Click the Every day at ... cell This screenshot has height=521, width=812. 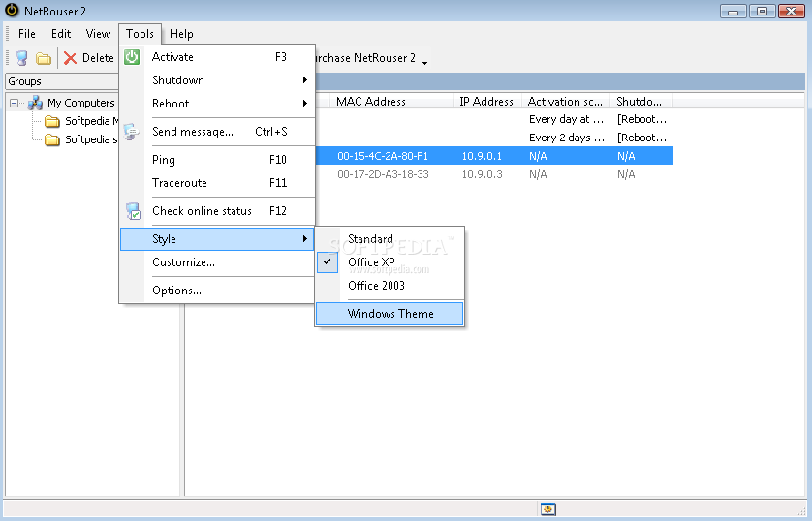[566, 119]
